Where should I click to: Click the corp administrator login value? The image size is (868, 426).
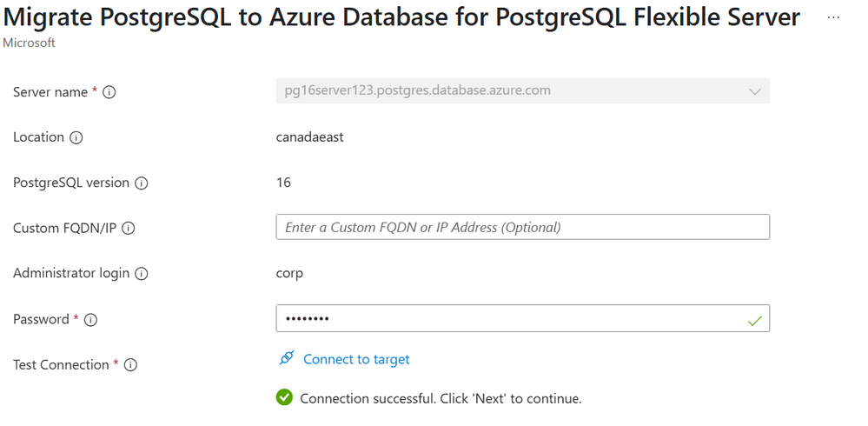tap(289, 273)
